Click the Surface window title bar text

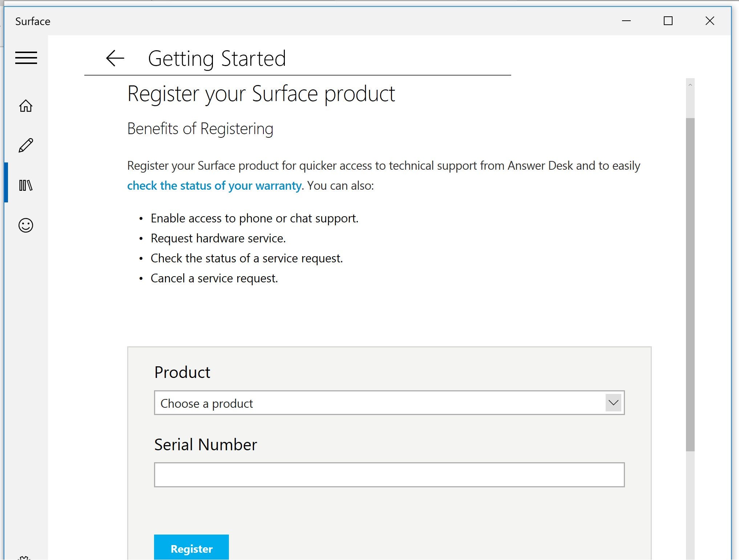[33, 21]
